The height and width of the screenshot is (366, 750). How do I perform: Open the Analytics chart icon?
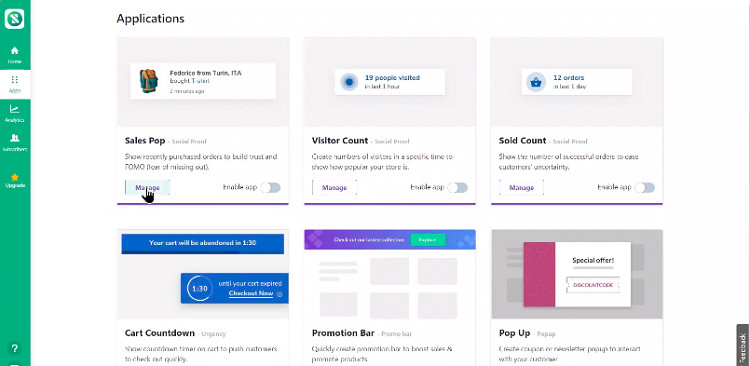coord(15,109)
